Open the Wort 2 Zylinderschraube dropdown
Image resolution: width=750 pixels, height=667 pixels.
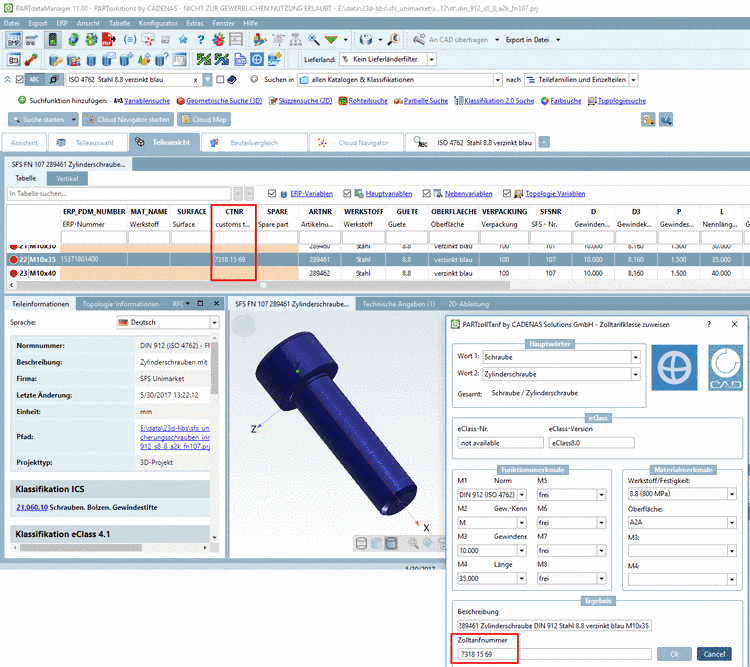point(636,374)
